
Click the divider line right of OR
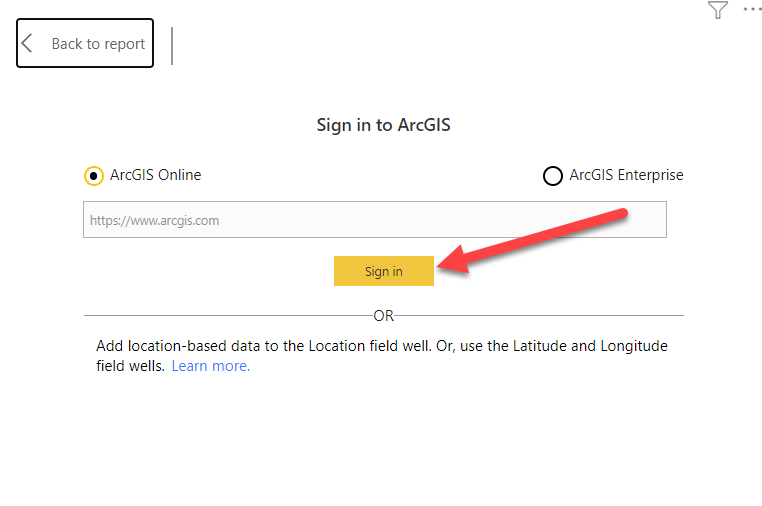coord(540,316)
